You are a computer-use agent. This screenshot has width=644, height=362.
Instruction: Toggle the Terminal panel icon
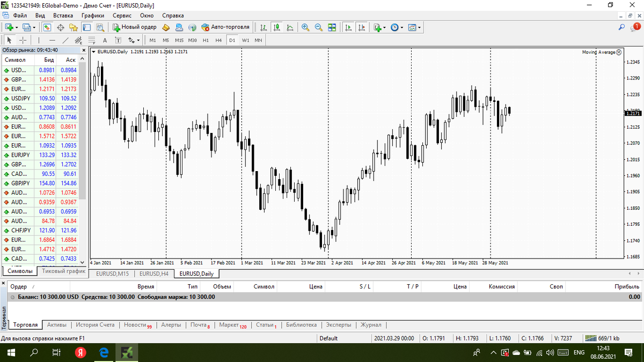(87, 27)
